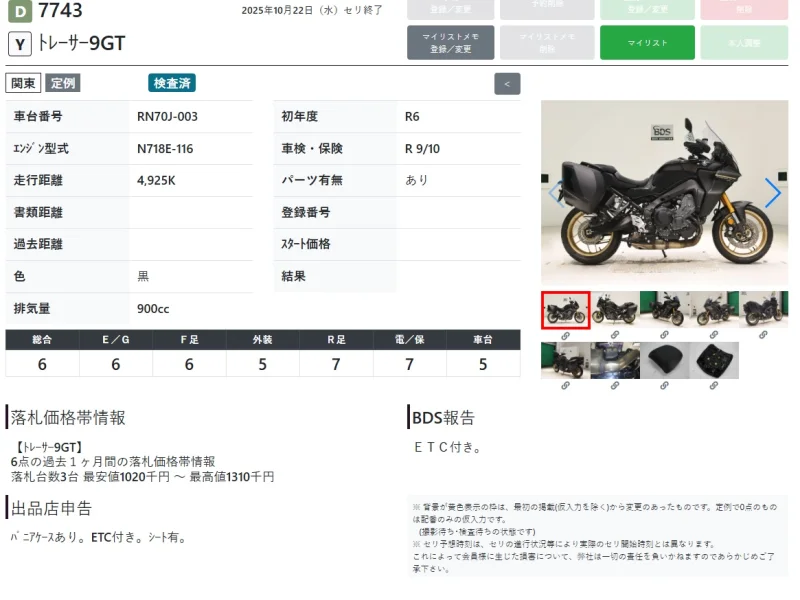Click the Y maker badge icon

(x=20, y=44)
